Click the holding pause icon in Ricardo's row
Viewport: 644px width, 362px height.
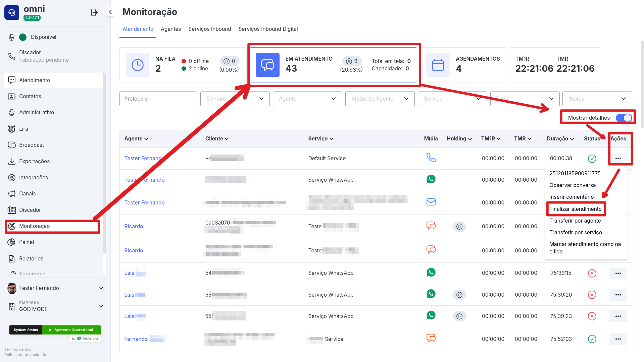pyautogui.click(x=459, y=227)
